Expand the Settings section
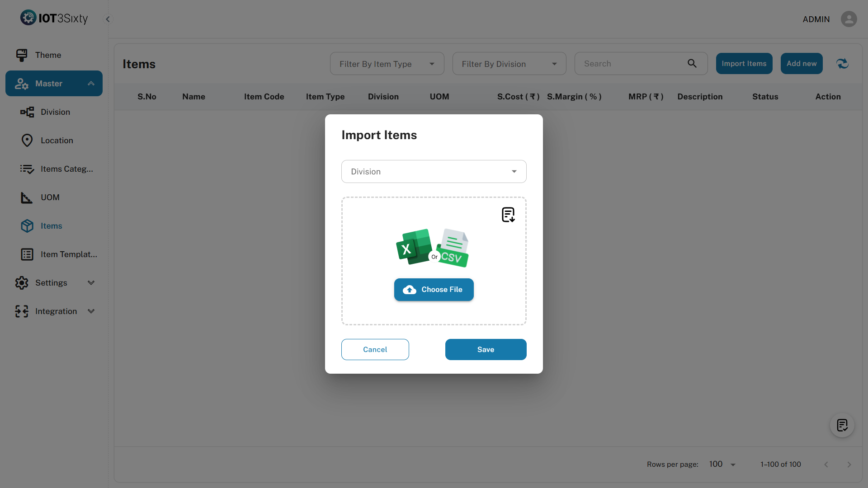Viewport: 868px width, 488px height. [x=91, y=283]
